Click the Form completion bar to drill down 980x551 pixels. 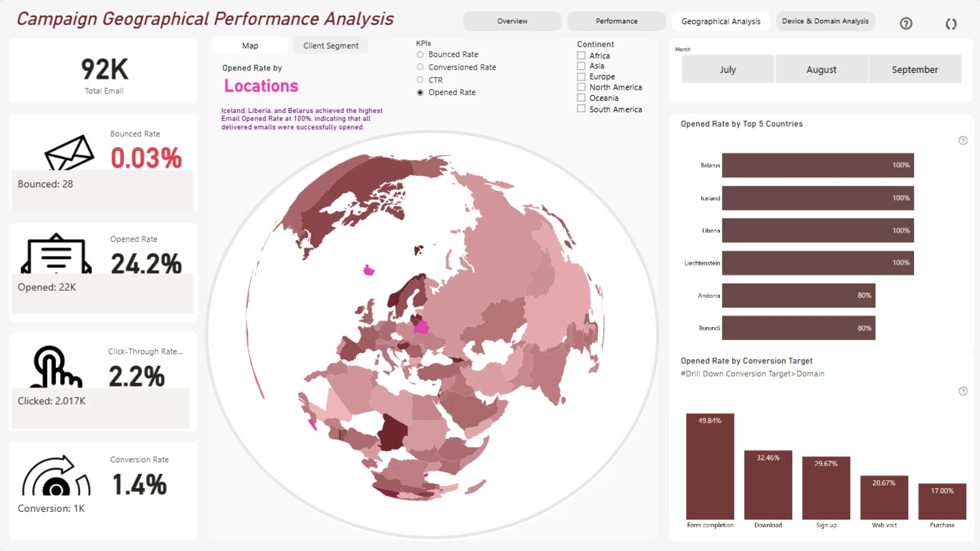point(709,467)
